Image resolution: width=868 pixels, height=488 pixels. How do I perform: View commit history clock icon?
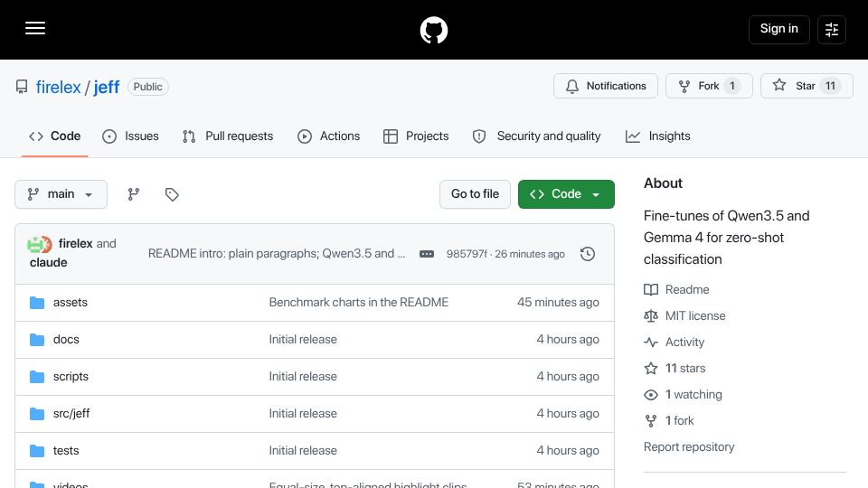click(x=588, y=254)
